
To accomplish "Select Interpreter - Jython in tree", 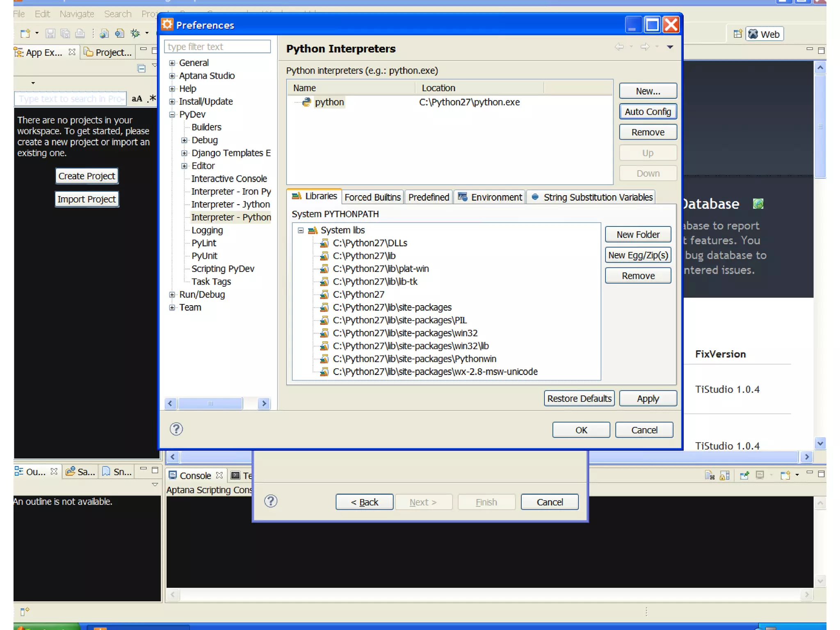I will (231, 204).
